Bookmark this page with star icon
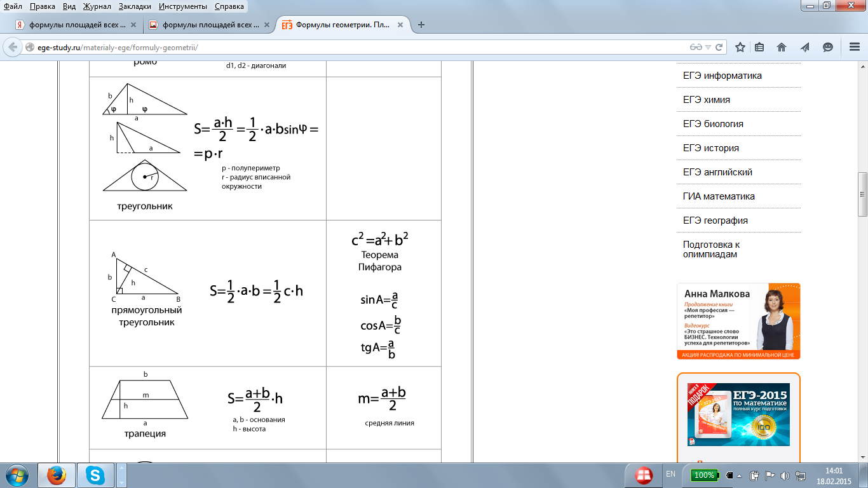This screenshot has width=868, height=488. (740, 47)
